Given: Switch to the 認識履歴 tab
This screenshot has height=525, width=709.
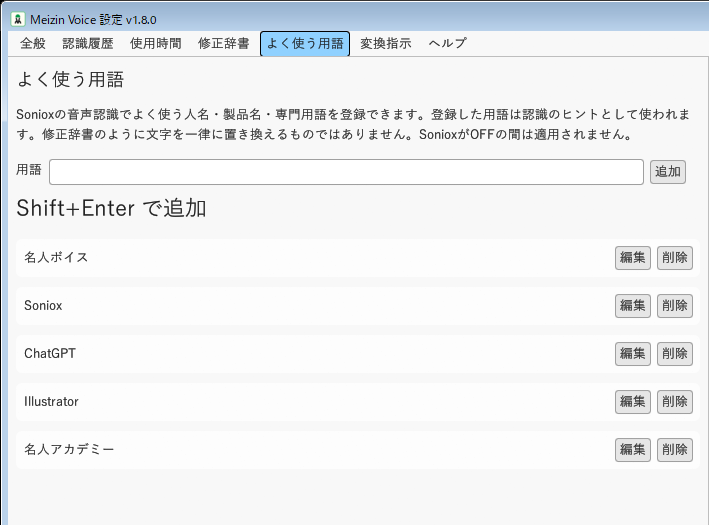Looking at the screenshot, I should click(x=88, y=44).
